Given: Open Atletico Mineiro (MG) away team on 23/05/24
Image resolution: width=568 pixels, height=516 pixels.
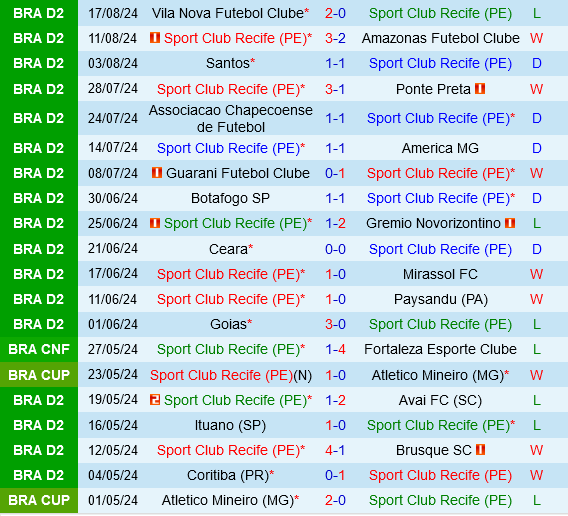Looking at the screenshot, I should click(x=438, y=375).
